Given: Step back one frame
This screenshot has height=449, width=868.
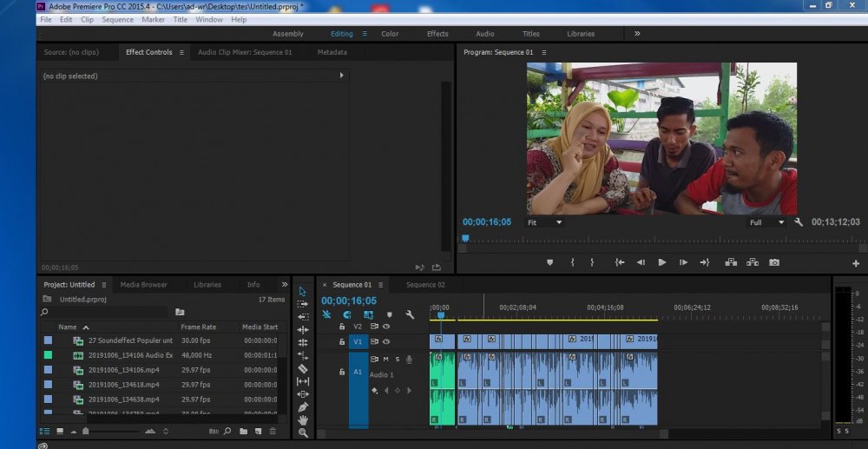Looking at the screenshot, I should click(x=641, y=262).
